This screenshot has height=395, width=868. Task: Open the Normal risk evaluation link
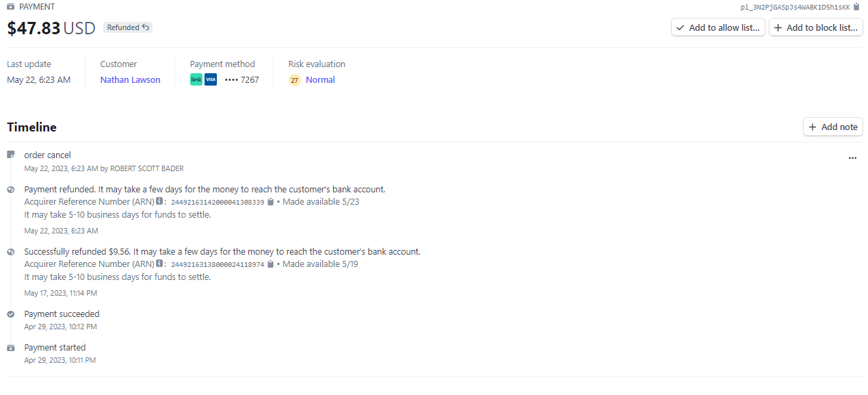(320, 79)
